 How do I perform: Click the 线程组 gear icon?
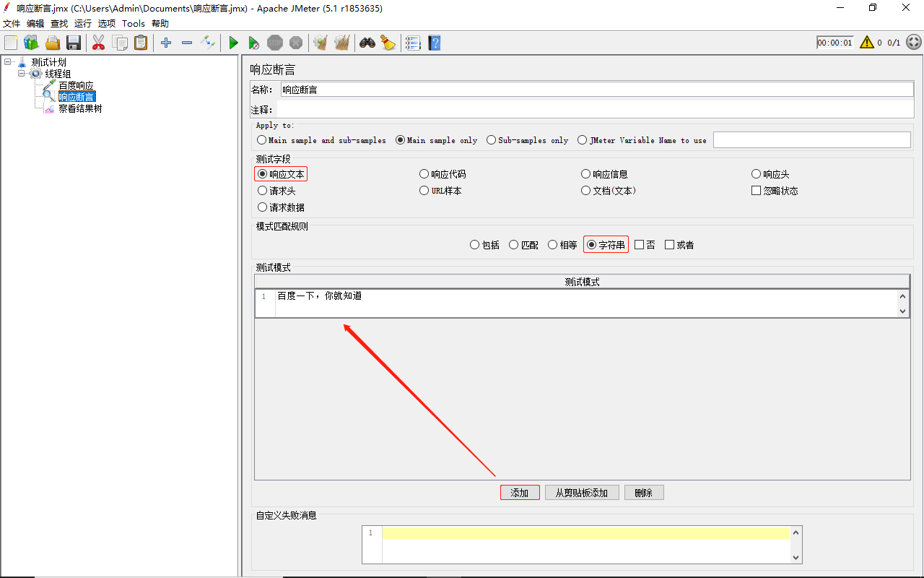point(35,74)
